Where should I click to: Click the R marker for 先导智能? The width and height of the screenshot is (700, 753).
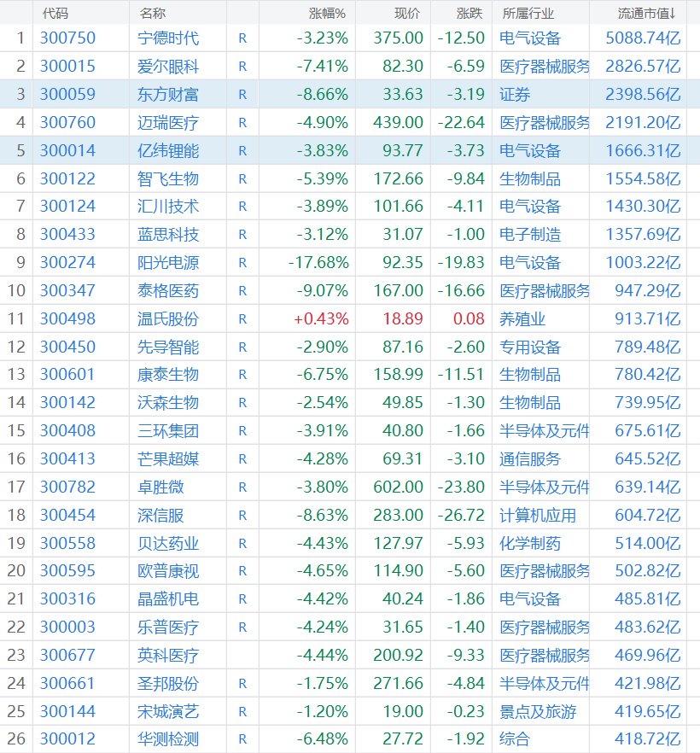[x=242, y=347]
